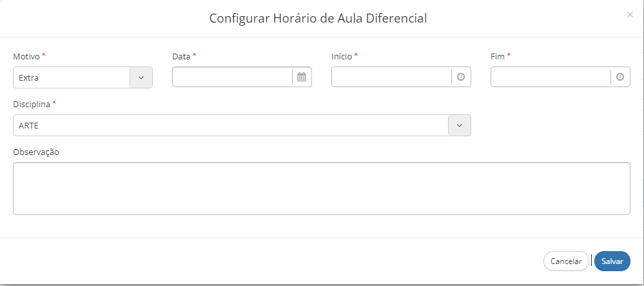Image resolution: width=644 pixels, height=286 pixels.
Task: Focus the Fim time input
Action: [551, 77]
